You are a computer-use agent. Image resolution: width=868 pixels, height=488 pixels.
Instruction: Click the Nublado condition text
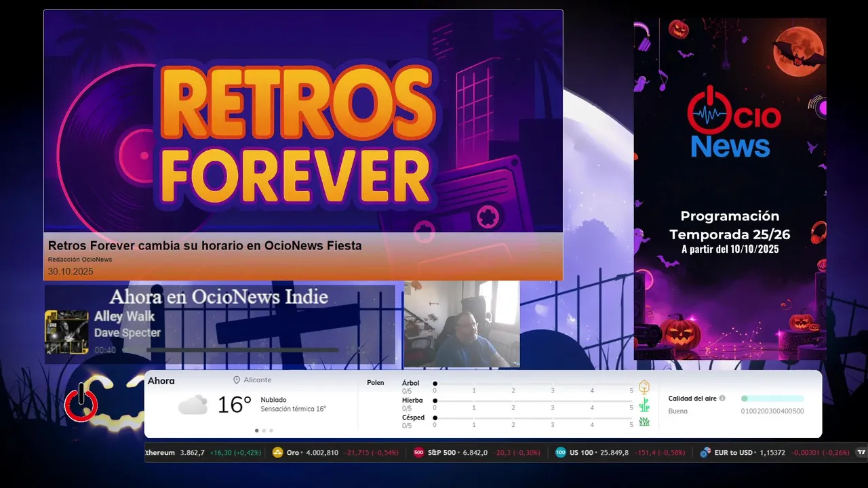point(273,400)
